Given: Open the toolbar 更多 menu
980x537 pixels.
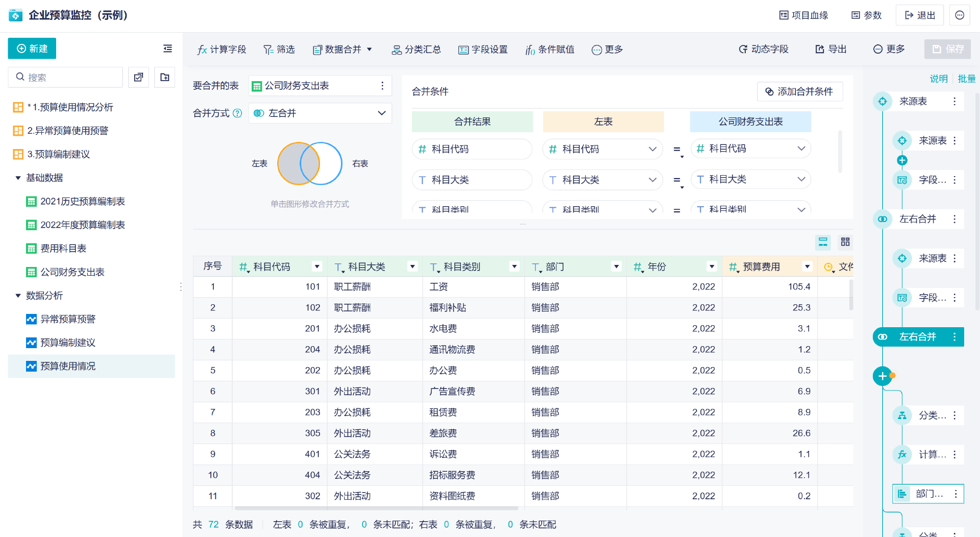Looking at the screenshot, I should click(607, 50).
